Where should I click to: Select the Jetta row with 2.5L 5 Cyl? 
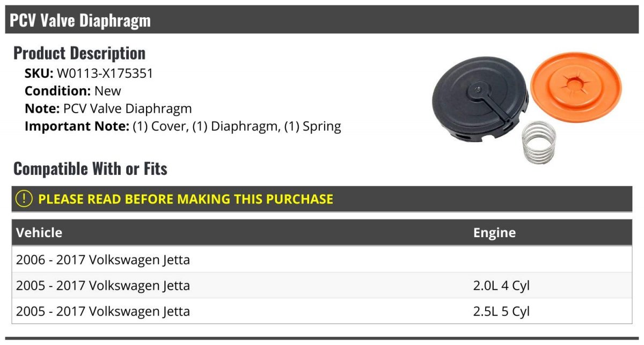[x=322, y=311]
